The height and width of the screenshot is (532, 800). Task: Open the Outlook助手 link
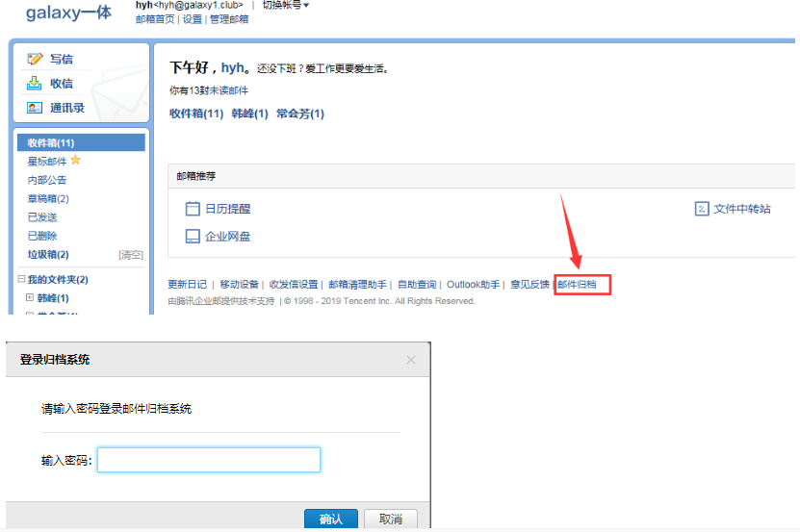(473, 285)
